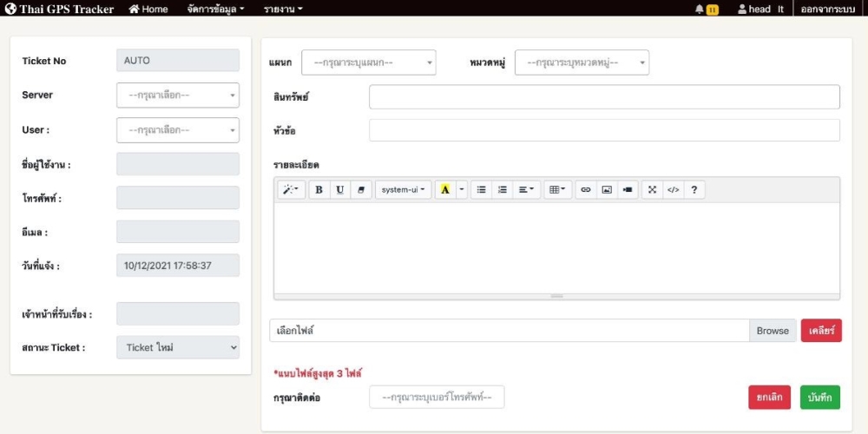
Task: Insert an unordered bullet list
Action: pyautogui.click(x=481, y=189)
